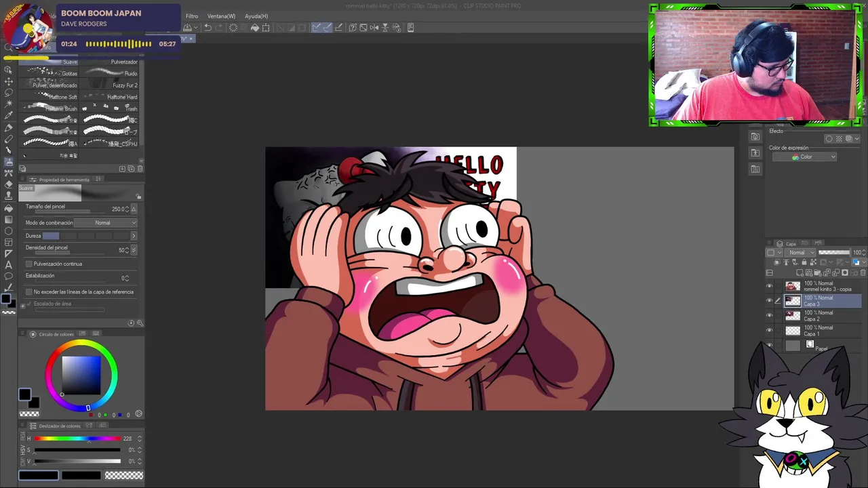Open the Ventana(W) menu
Image resolution: width=868 pixels, height=488 pixels.
pos(221,16)
